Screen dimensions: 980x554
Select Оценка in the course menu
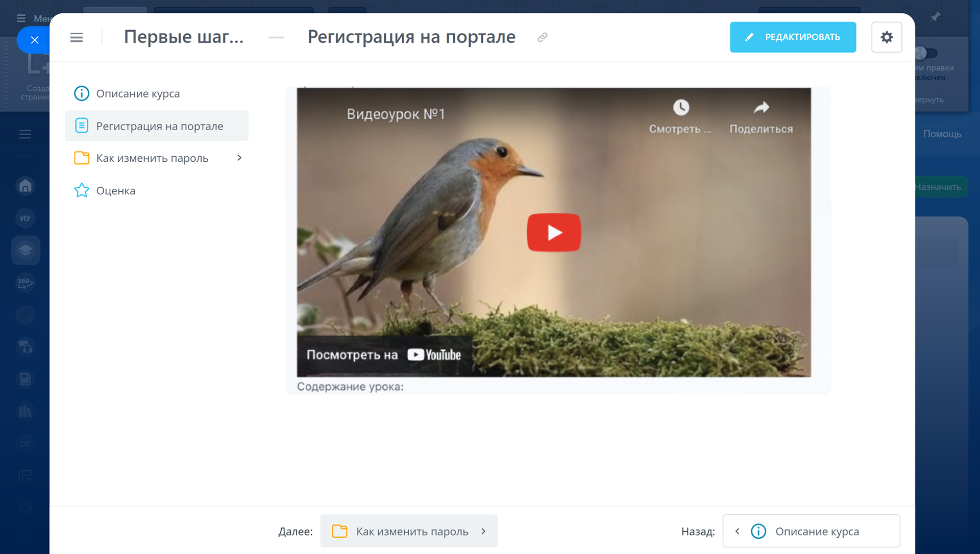[x=116, y=191]
